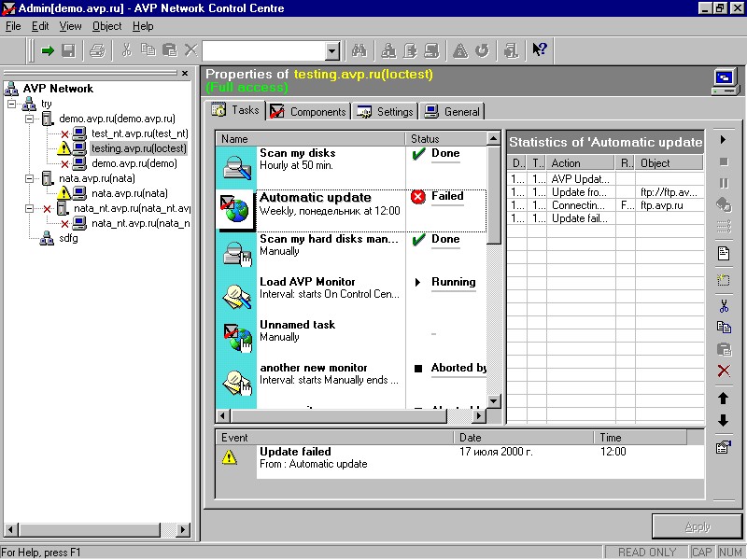Click the Print icon in the toolbar
Viewport: 747px width, 560px height.
pyautogui.click(x=97, y=50)
